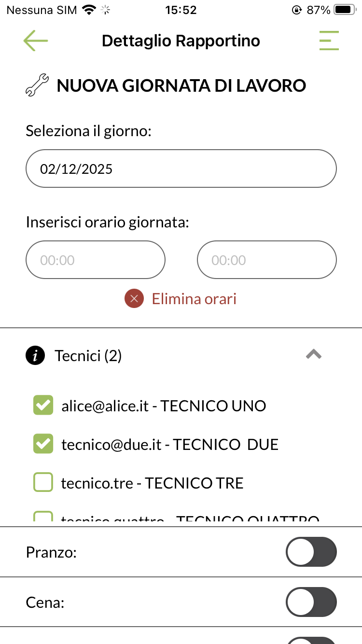Select the tecnico.tre - TECNICO TRE label
This screenshot has width=362, height=644.
click(x=152, y=483)
